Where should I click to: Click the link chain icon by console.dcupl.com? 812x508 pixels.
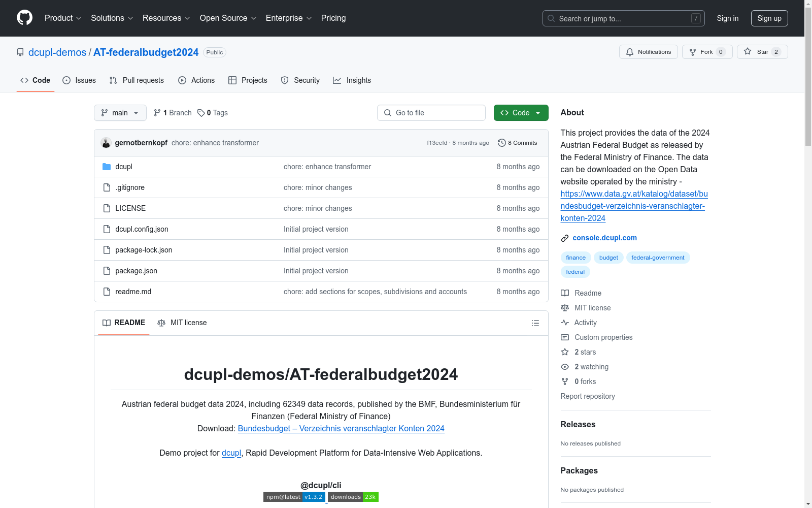pos(565,238)
